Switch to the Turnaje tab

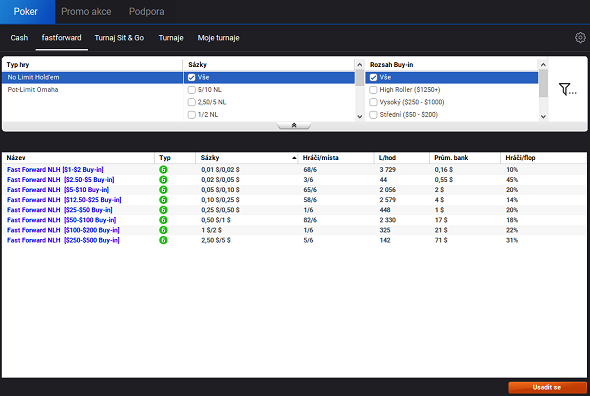tap(171, 38)
